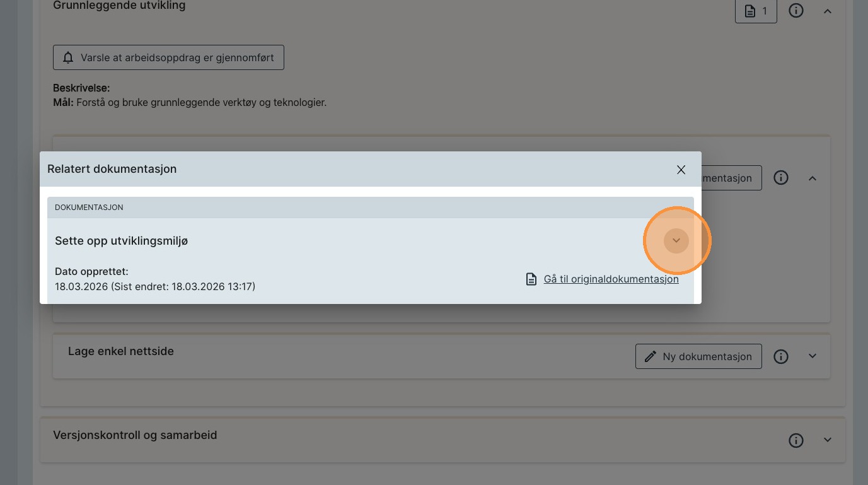Viewport: 868px width, 485px height.
Task: Click Varsle at arbeidsoppdrag er gjennomført button
Action: (168, 57)
